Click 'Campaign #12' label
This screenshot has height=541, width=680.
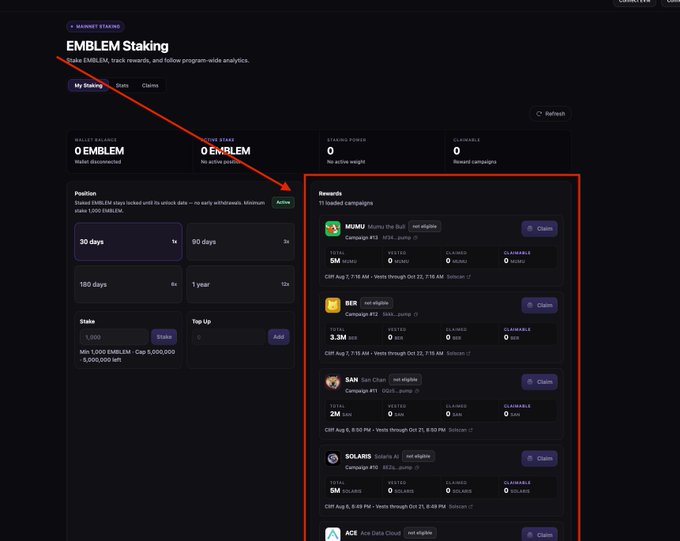coord(362,315)
